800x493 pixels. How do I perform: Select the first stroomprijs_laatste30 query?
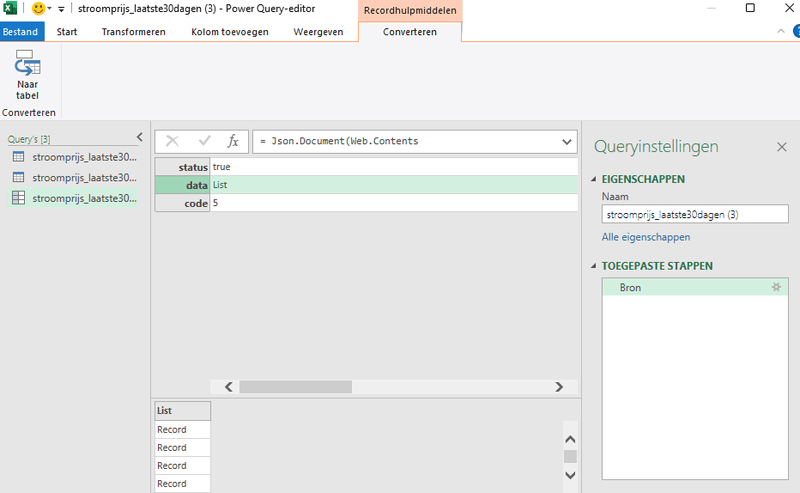(x=74, y=157)
